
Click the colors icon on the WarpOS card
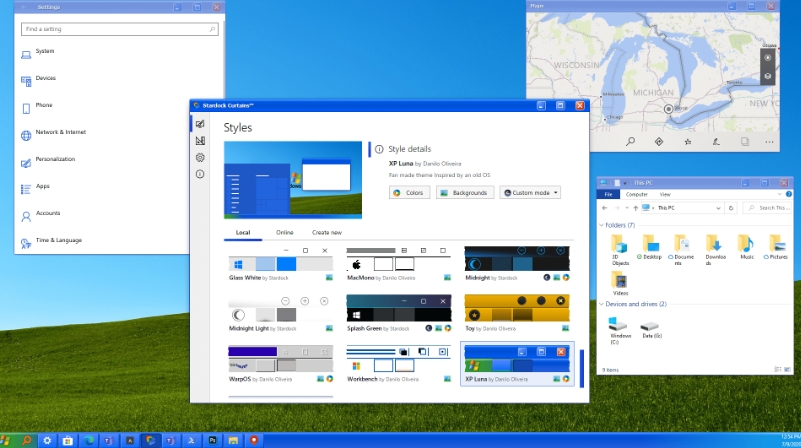click(329, 379)
